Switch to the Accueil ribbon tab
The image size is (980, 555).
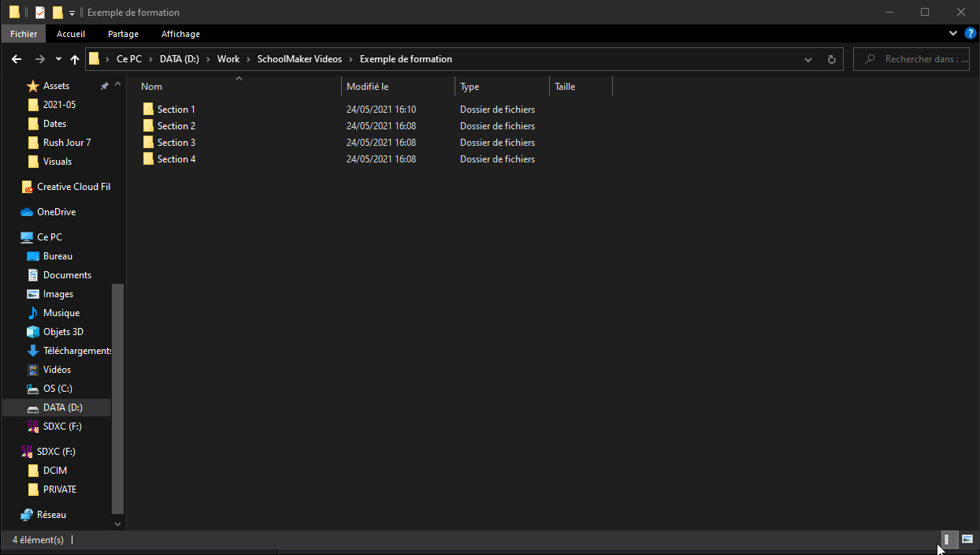(x=71, y=34)
